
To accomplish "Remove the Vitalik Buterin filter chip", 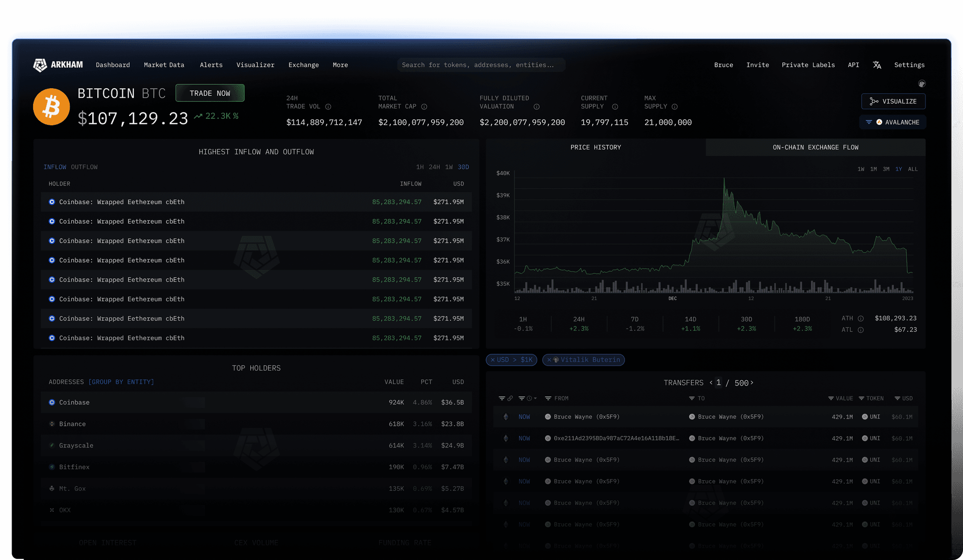I will point(549,360).
